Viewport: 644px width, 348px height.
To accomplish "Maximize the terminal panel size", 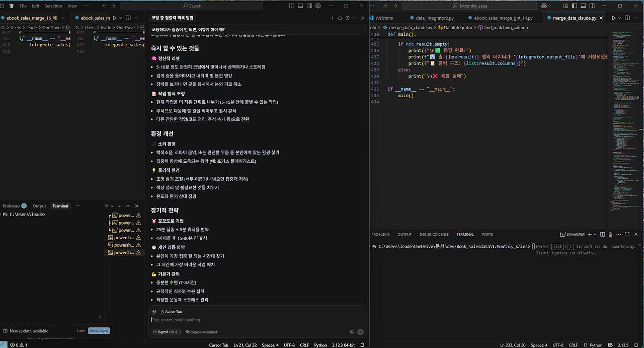I will click(627, 234).
